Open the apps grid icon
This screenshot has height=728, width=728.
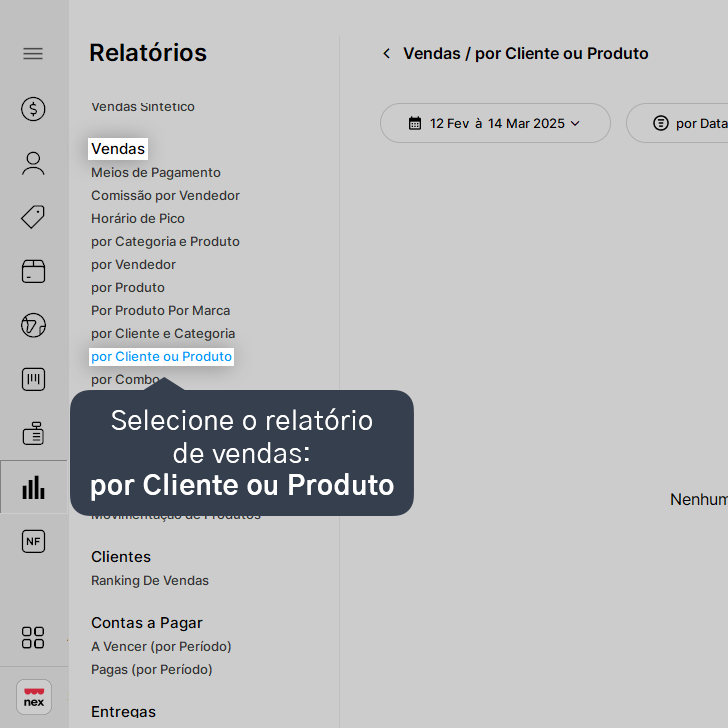pos(33,637)
